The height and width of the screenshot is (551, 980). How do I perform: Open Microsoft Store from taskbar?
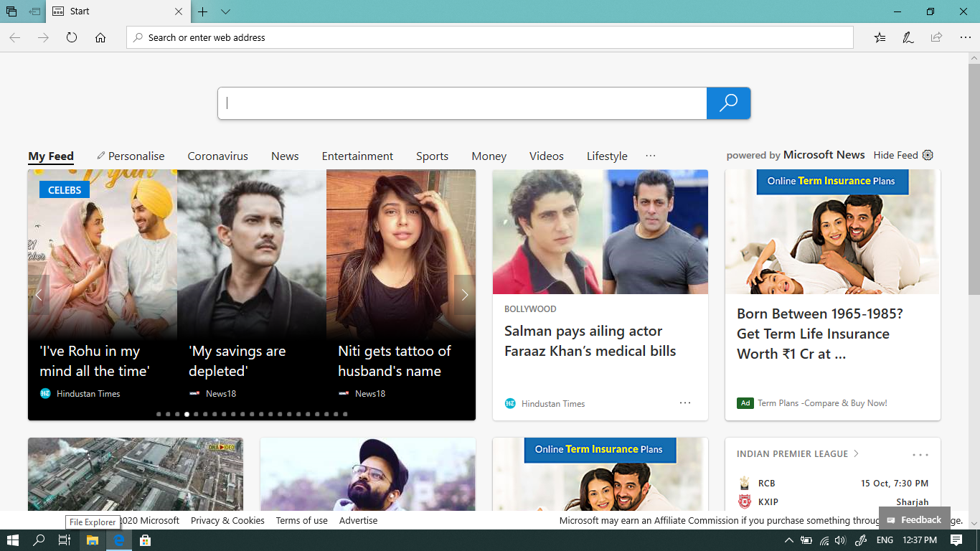click(144, 540)
